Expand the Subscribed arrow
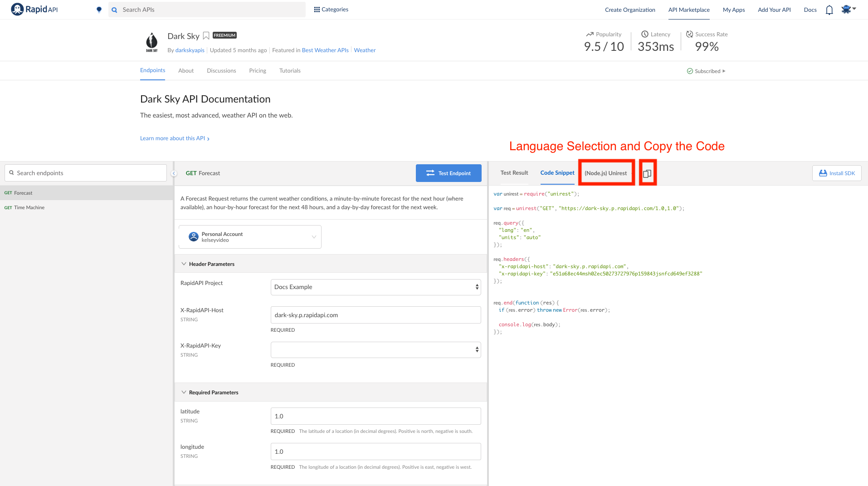This screenshot has width=868, height=486. coord(724,71)
